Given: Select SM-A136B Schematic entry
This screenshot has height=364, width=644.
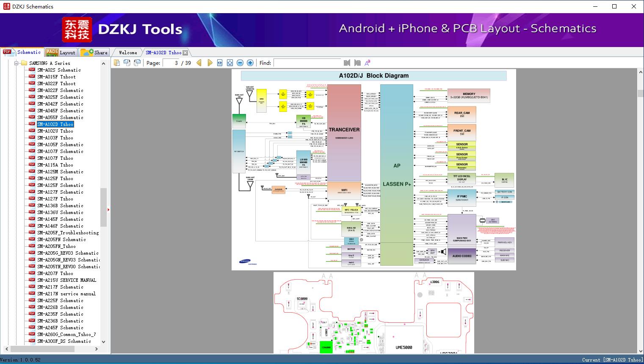Looking at the screenshot, I should click(x=60, y=206).
